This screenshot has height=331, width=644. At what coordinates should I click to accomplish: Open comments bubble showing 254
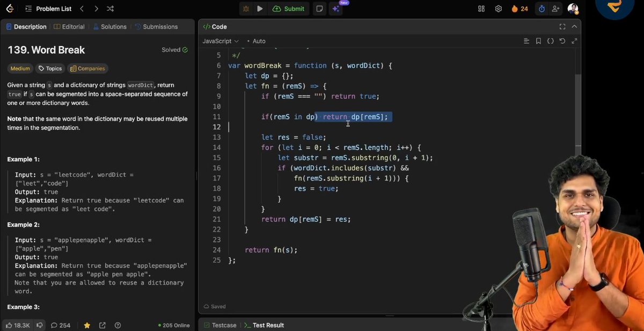click(61, 325)
